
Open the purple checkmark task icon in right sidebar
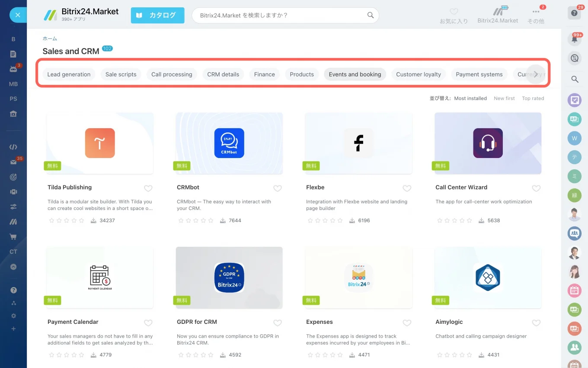(575, 100)
